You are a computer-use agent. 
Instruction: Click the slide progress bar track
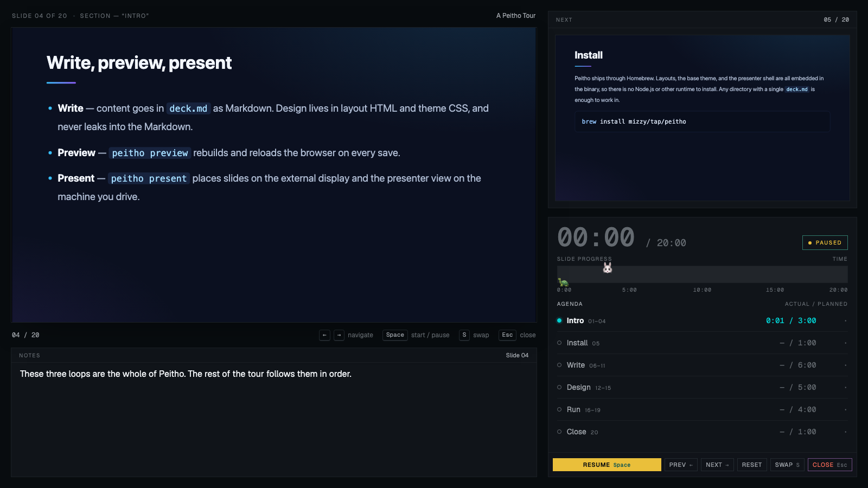coord(702,274)
